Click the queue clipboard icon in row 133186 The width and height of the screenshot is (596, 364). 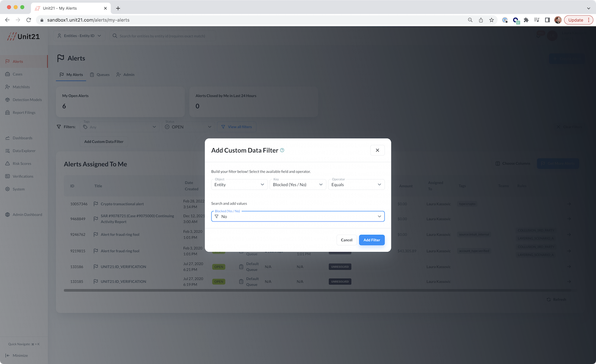coord(241,267)
